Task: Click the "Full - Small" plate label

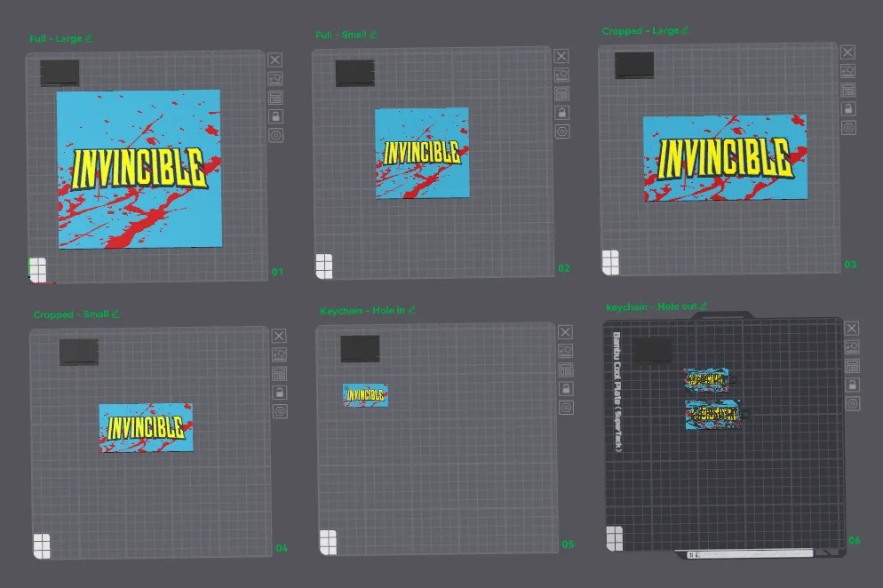Action: pos(341,35)
